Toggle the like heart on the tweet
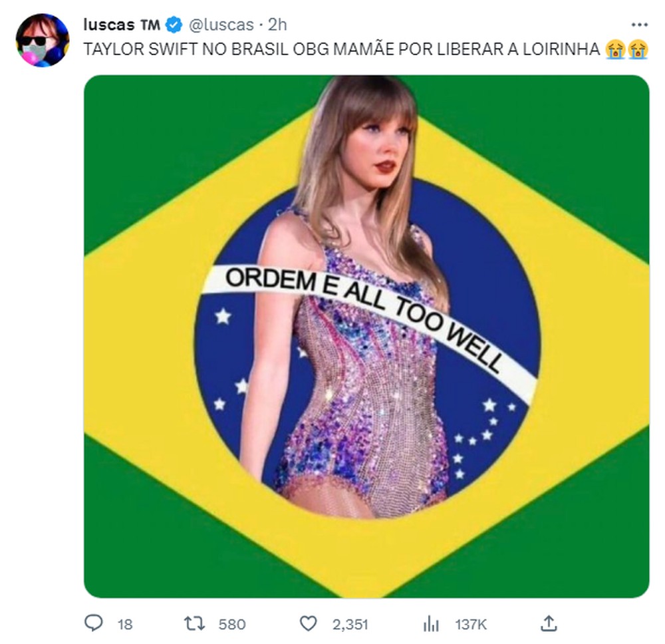 coord(307,624)
